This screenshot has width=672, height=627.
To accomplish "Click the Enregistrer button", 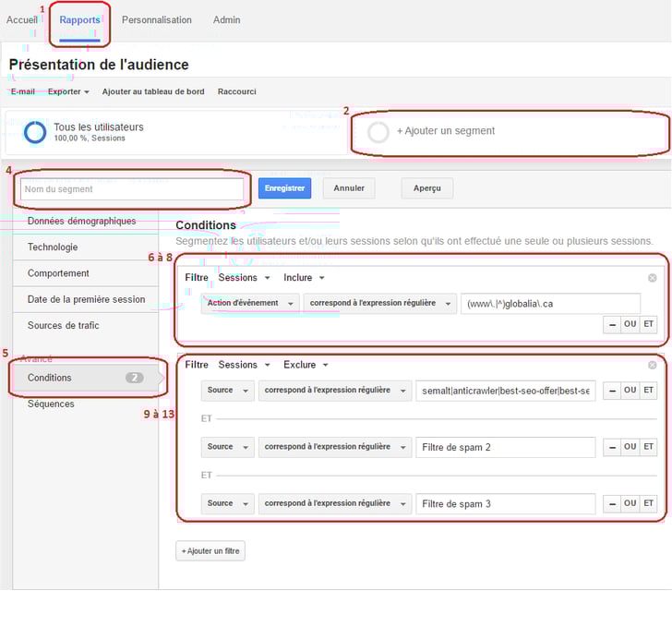I will (284, 188).
